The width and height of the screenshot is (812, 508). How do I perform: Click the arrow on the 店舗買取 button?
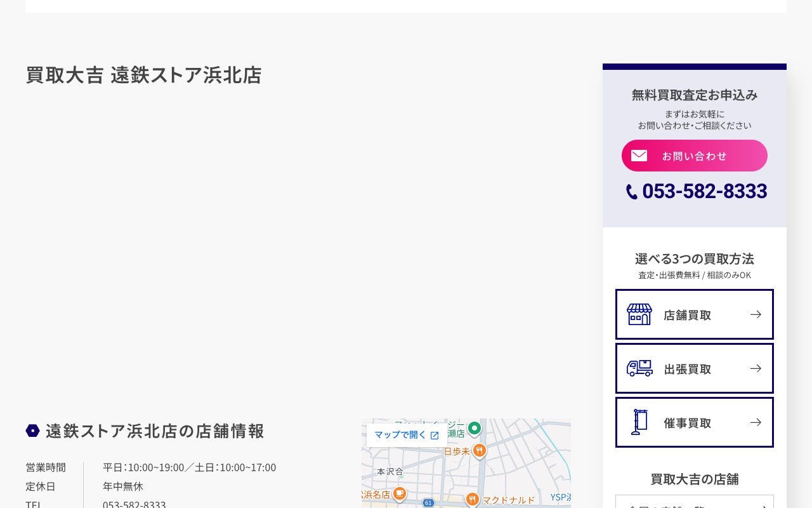point(756,314)
